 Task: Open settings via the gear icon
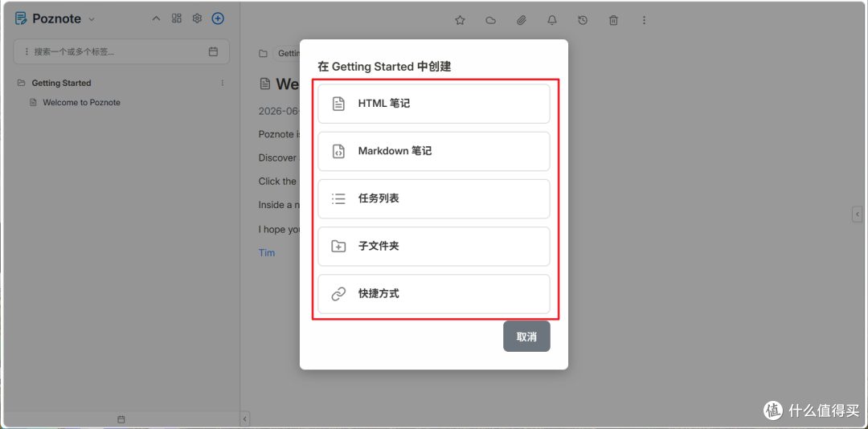tap(197, 18)
